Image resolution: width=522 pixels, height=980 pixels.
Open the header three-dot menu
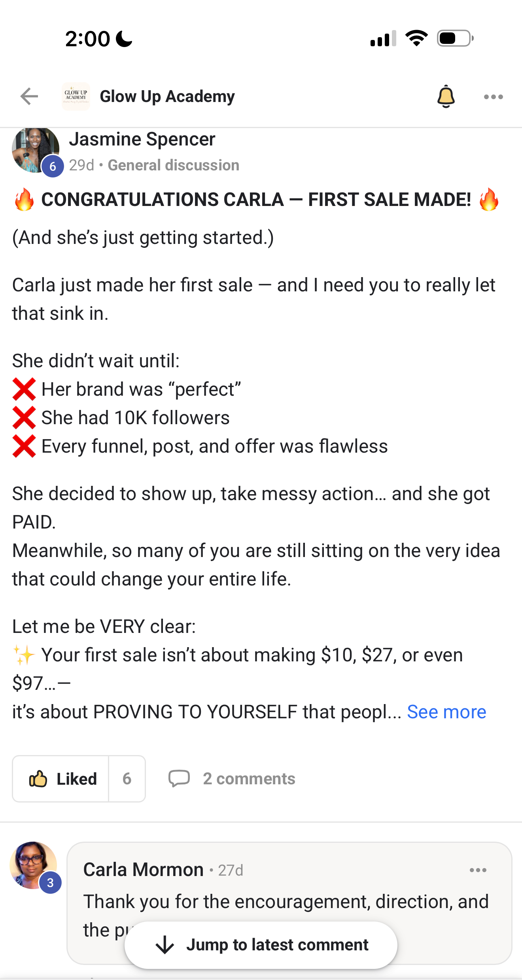493,97
